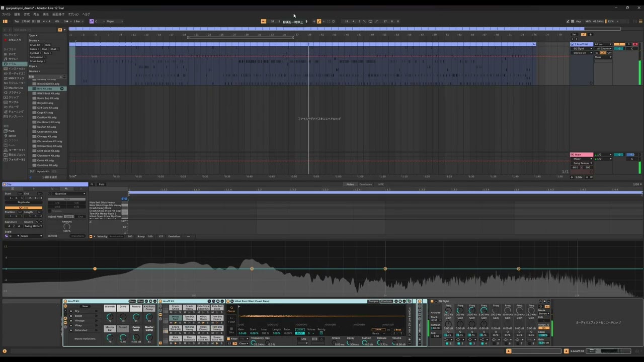The width and height of the screenshot is (644, 362).
Task: Select Cheetah Kit.adg in browser list
Action: click(x=47, y=132)
